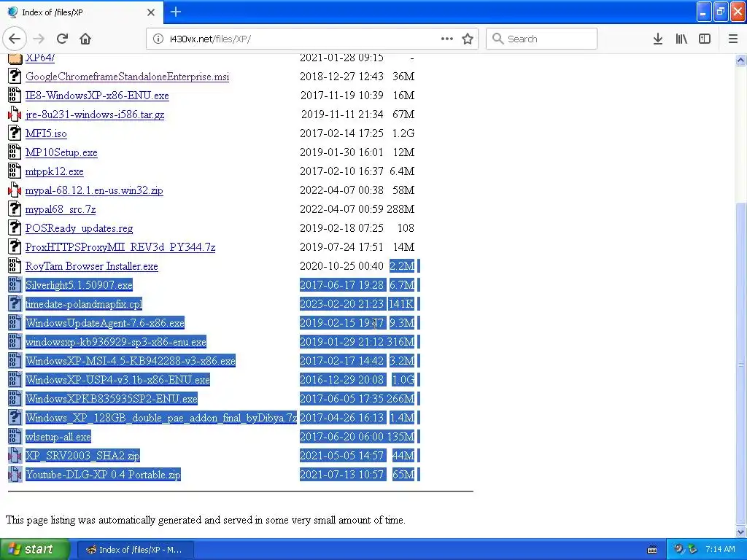Viewport: 747px width, 560px height.
Task: Download Silverlight5.1.50907.exe
Action: pos(79,285)
